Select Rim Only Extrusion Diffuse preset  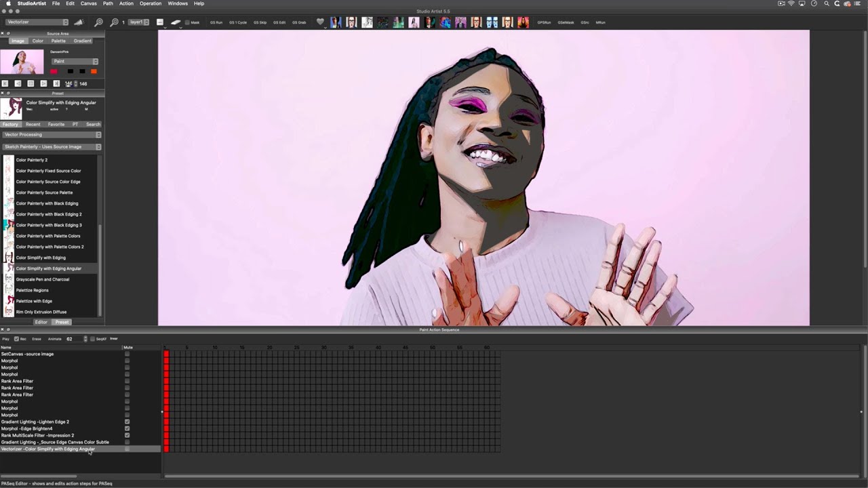pyautogui.click(x=41, y=312)
